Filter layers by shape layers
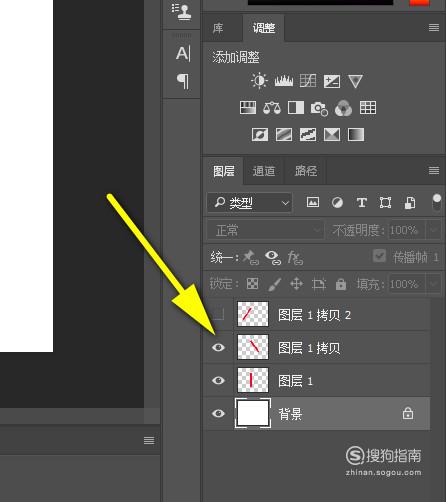This screenshot has height=502, width=446. click(x=385, y=202)
